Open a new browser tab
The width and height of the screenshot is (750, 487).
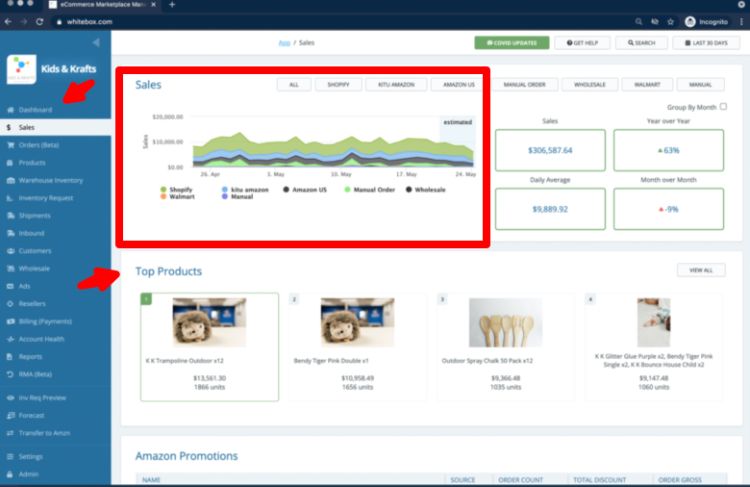click(x=172, y=5)
